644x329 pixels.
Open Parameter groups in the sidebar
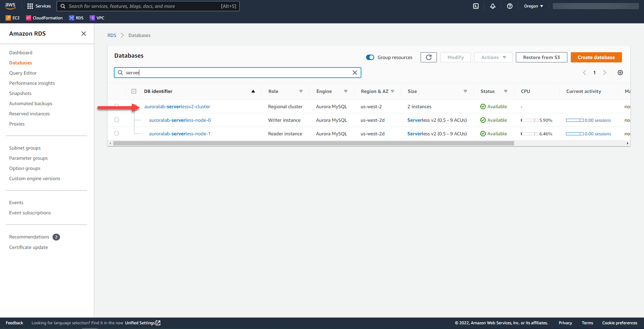(28, 158)
